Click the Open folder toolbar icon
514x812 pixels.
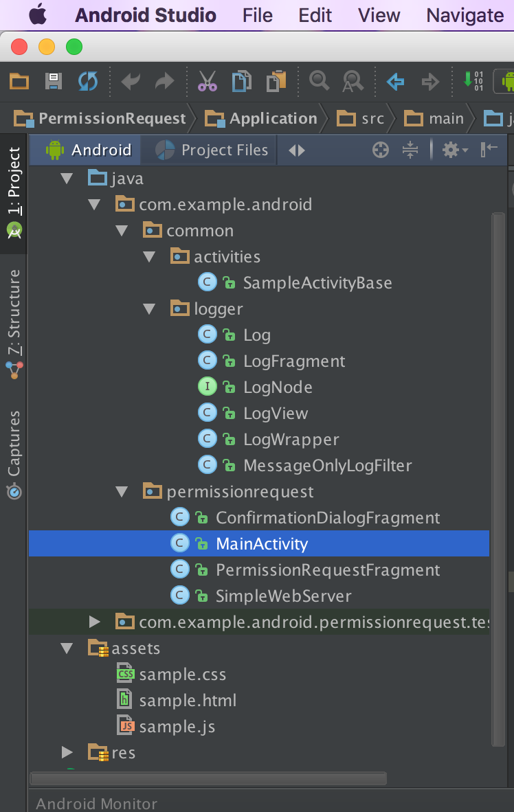tap(19, 81)
